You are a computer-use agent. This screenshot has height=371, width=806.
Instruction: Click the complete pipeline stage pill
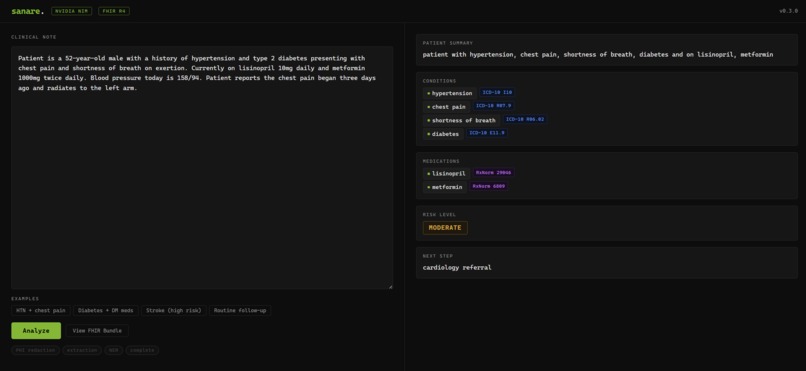142,350
